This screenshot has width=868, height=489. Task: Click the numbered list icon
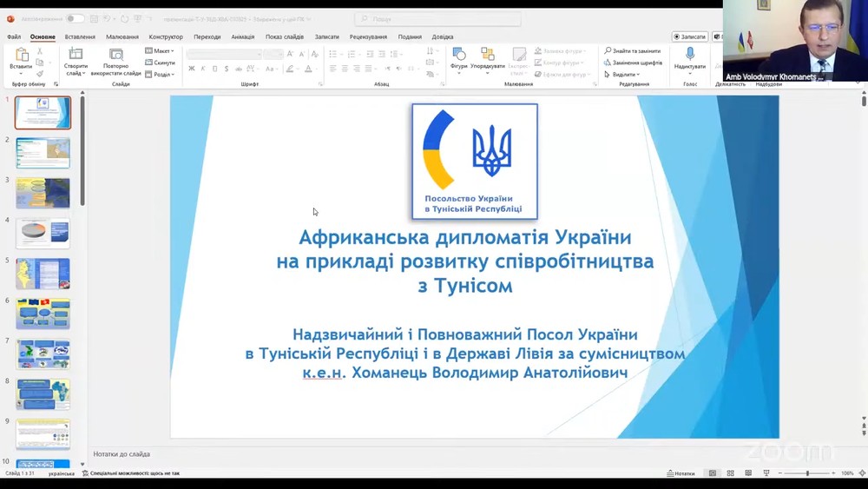coord(351,54)
